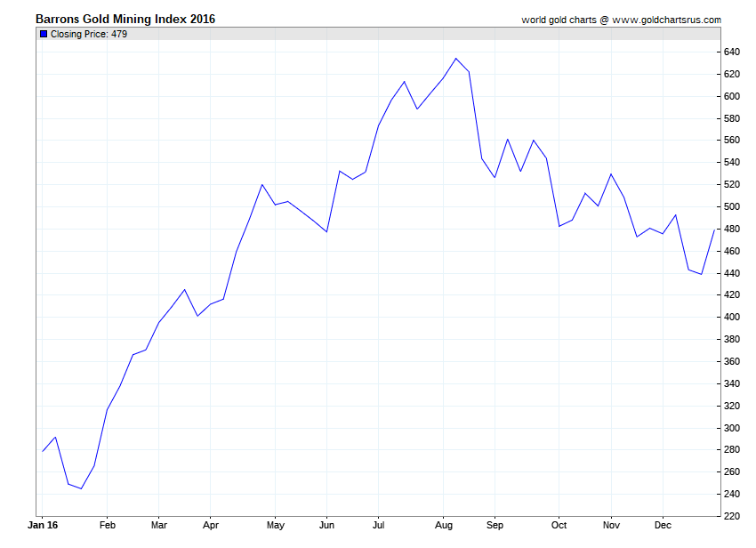Viewport: 756px width, 548px height.
Task: Click the final data point of the line
Action: pyautogui.click(x=714, y=230)
